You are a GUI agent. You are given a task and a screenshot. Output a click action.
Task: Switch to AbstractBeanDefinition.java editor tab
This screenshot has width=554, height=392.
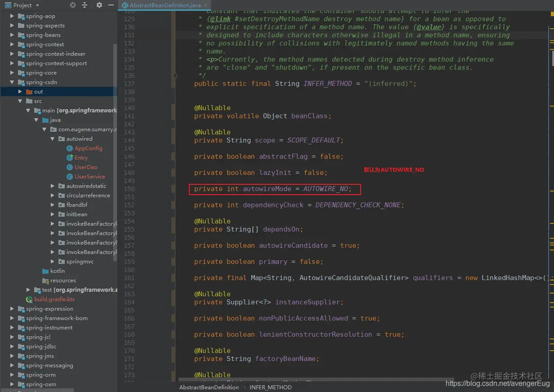coord(165,5)
